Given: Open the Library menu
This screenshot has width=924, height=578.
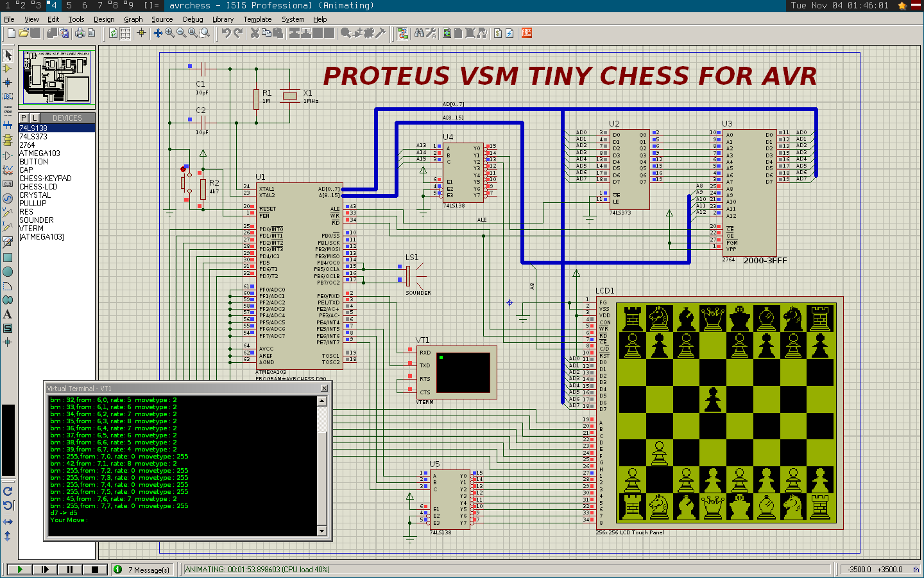Looking at the screenshot, I should (x=223, y=19).
